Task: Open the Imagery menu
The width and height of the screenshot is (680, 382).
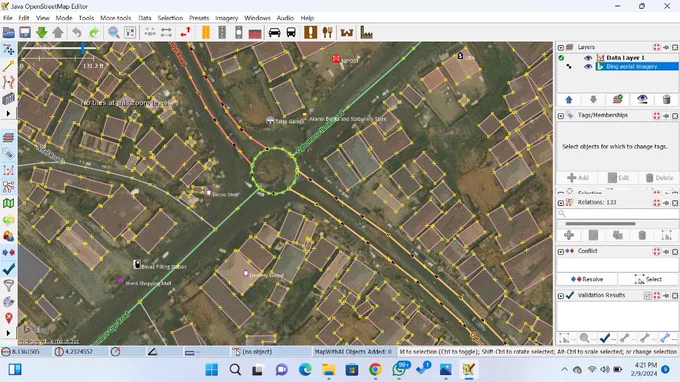Action: [x=226, y=18]
